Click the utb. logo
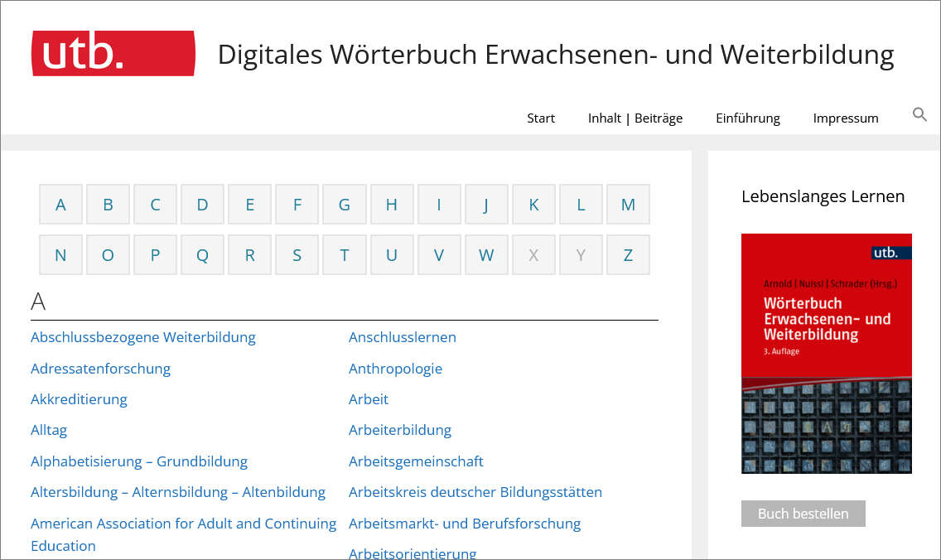This screenshot has width=941, height=560. (x=113, y=53)
